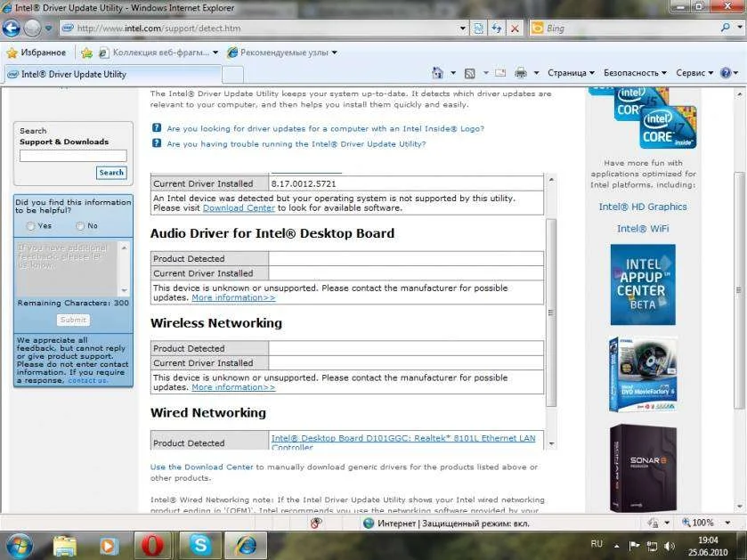Open zoom level 100% dropdown

pos(727,523)
